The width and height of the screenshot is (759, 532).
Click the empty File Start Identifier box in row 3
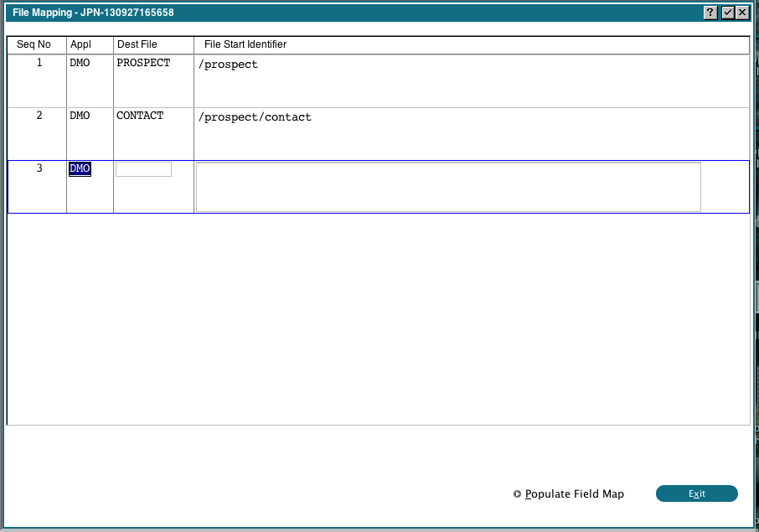pyautogui.click(x=447, y=186)
